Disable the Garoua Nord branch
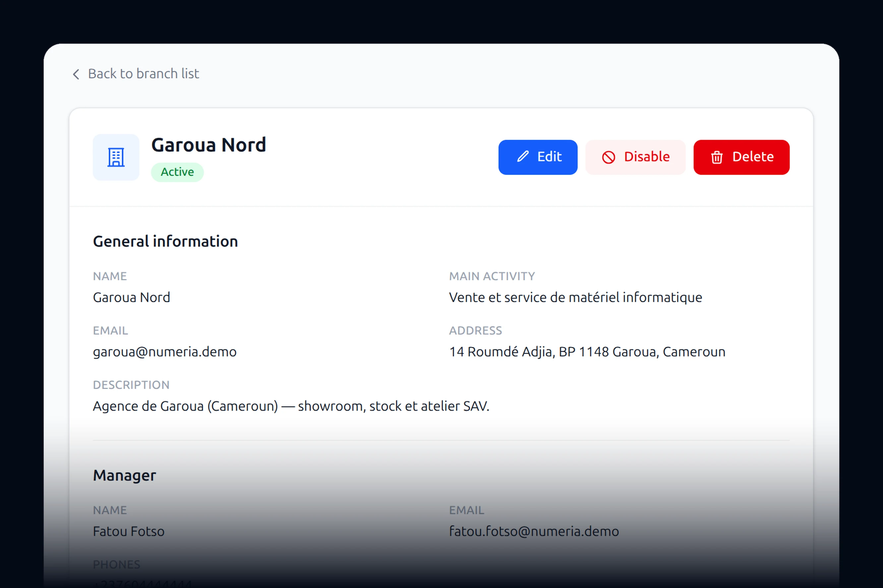This screenshot has width=883, height=588. click(635, 157)
